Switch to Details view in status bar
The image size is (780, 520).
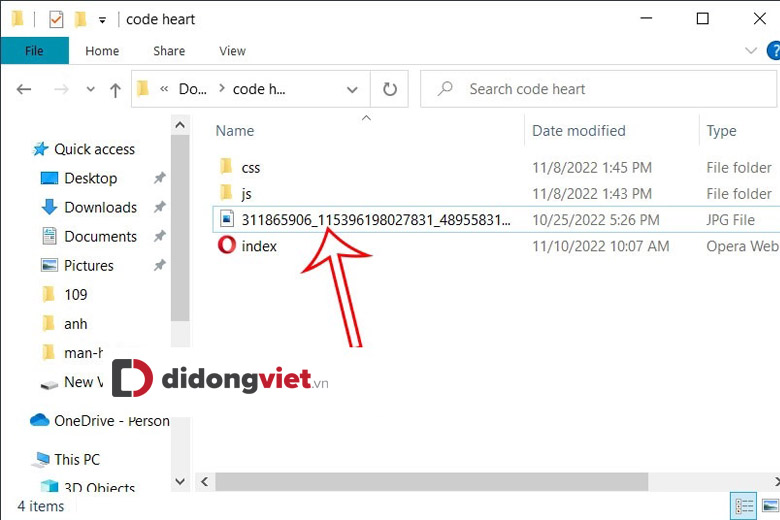tap(744, 506)
